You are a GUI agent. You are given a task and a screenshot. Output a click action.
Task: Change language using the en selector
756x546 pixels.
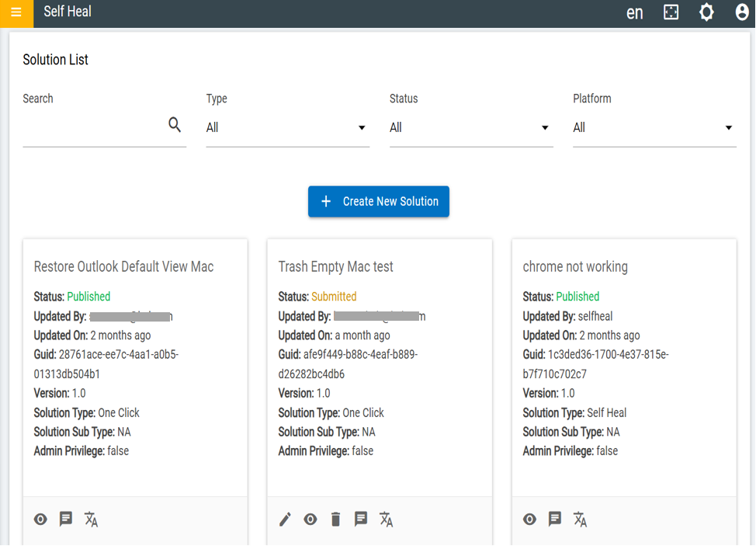634,12
